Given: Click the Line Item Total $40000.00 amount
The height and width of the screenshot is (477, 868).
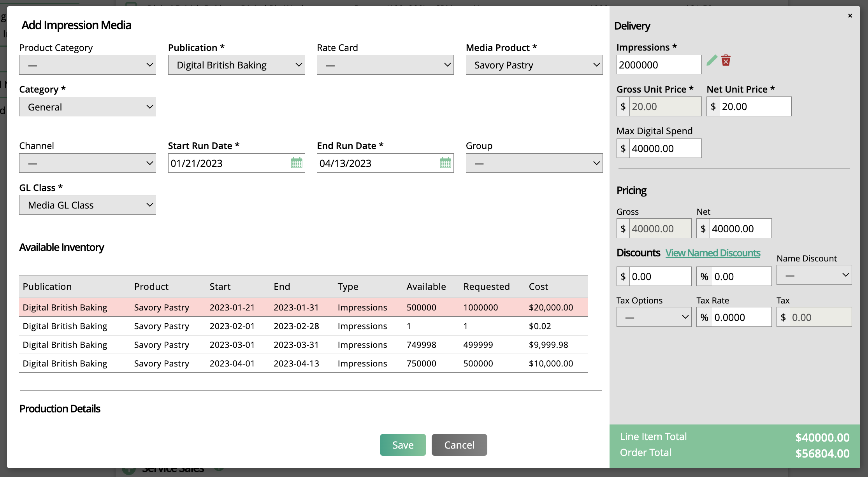Looking at the screenshot, I should point(822,437).
